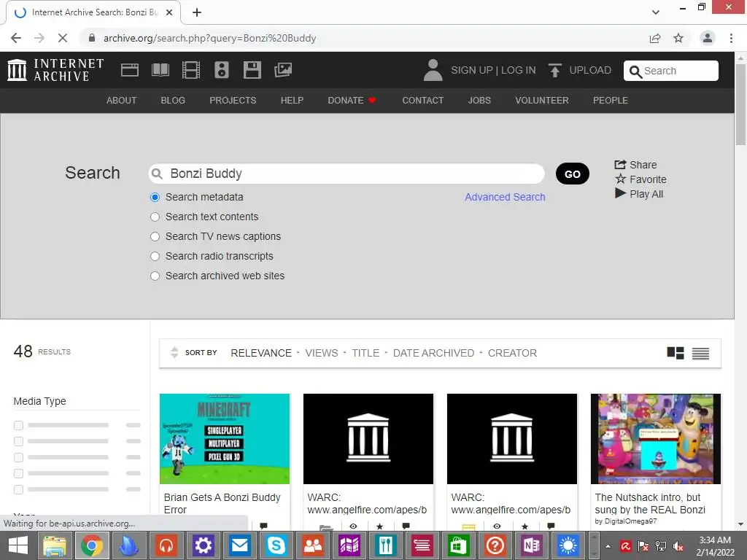Switch to list view of results
This screenshot has width=747, height=560.
700,354
